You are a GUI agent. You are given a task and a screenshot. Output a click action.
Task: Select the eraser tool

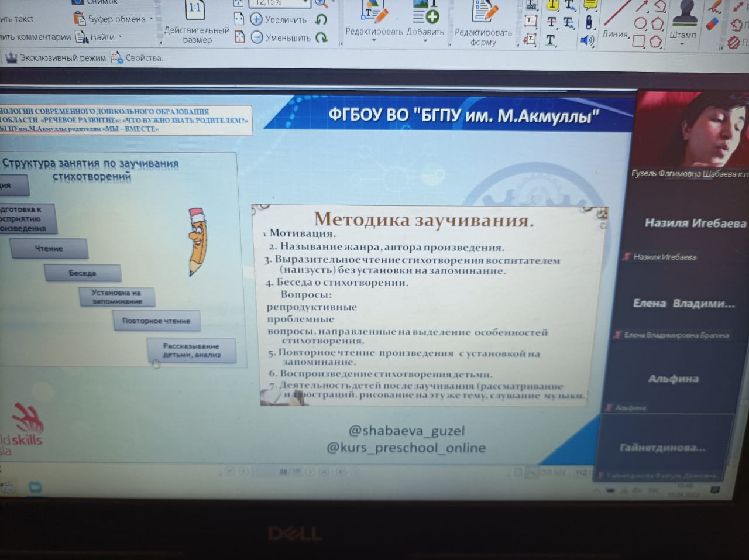pos(712,24)
